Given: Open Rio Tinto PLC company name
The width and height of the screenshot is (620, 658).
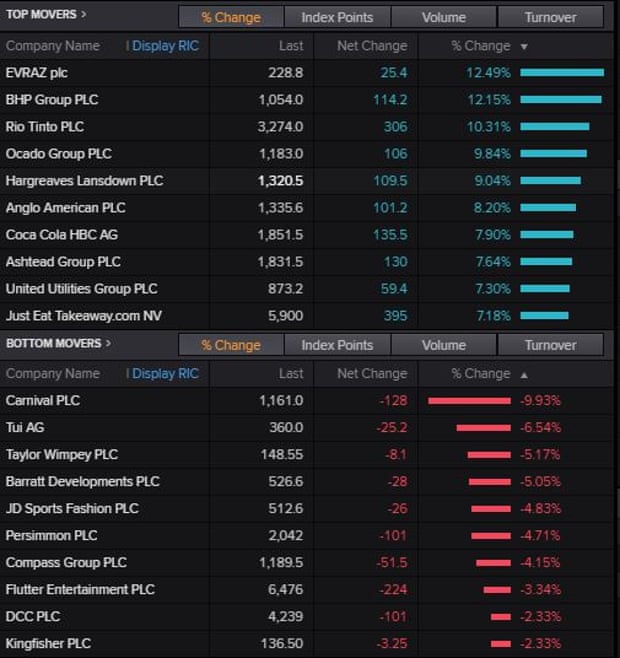Looking at the screenshot, I should click(x=45, y=126).
